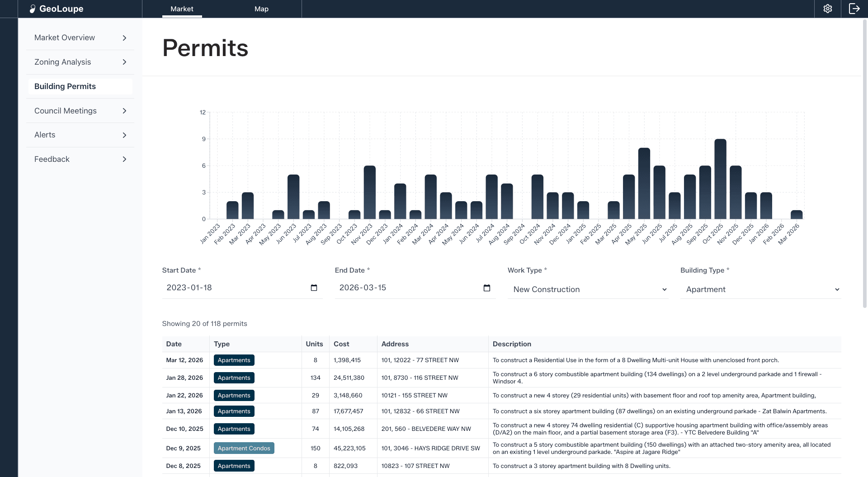Click the Apartments badge on the Mar 12 row

pos(234,360)
